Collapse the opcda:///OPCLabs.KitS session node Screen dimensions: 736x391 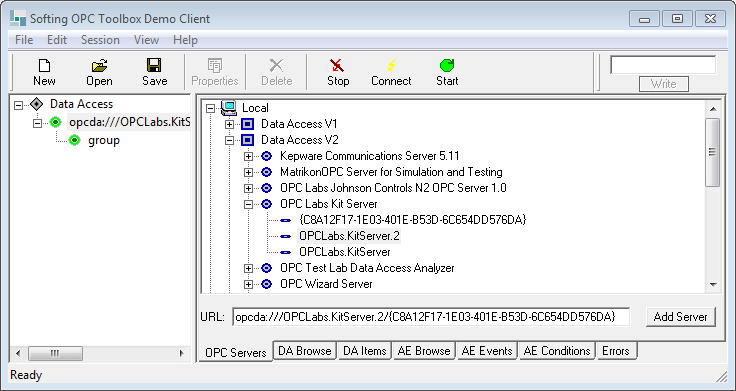[x=37, y=123]
